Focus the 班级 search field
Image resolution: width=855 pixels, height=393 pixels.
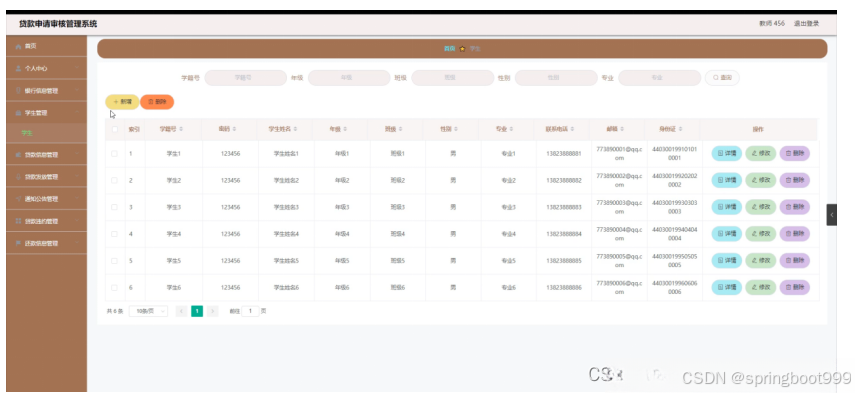pyautogui.click(x=453, y=78)
